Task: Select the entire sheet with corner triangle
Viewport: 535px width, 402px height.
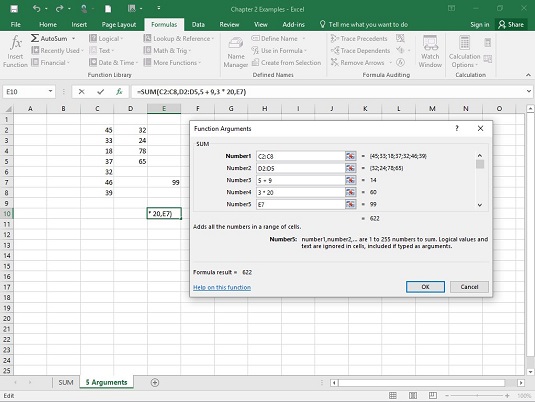Action: pyautogui.click(x=8, y=109)
